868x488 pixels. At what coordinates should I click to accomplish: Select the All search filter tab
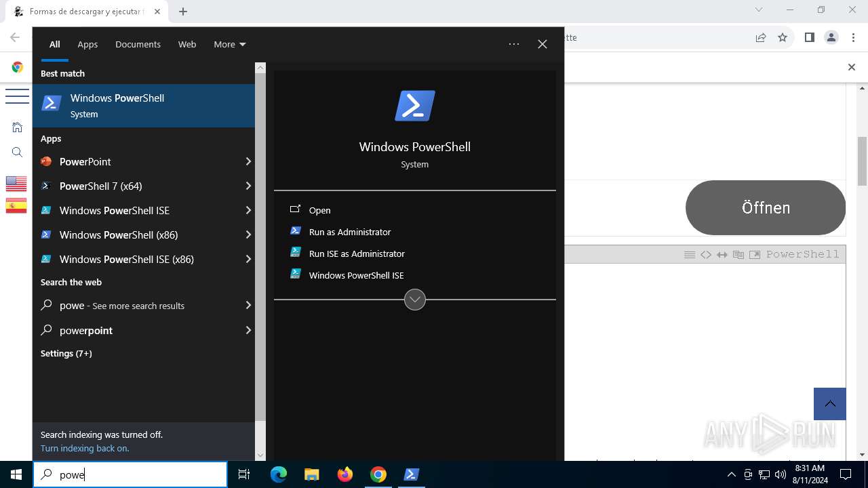point(55,44)
